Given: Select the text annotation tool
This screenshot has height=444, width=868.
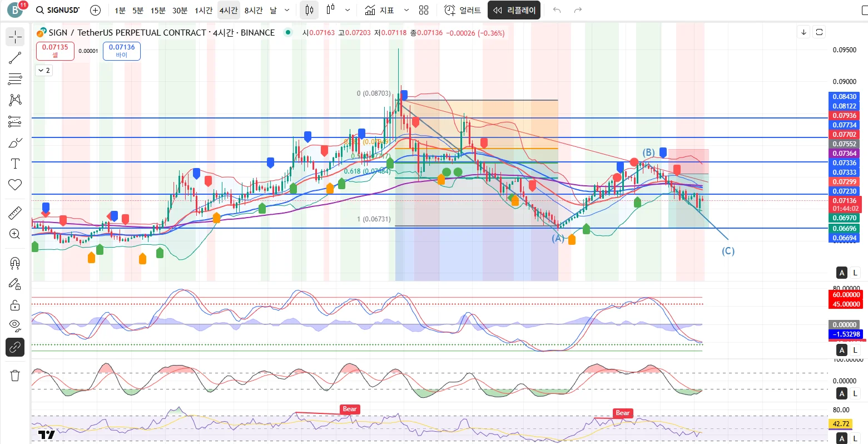Looking at the screenshot, I should [x=15, y=164].
